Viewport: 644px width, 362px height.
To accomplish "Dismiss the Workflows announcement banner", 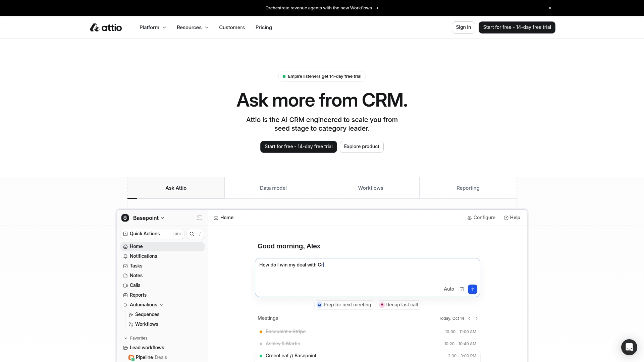I will pos(550,8).
